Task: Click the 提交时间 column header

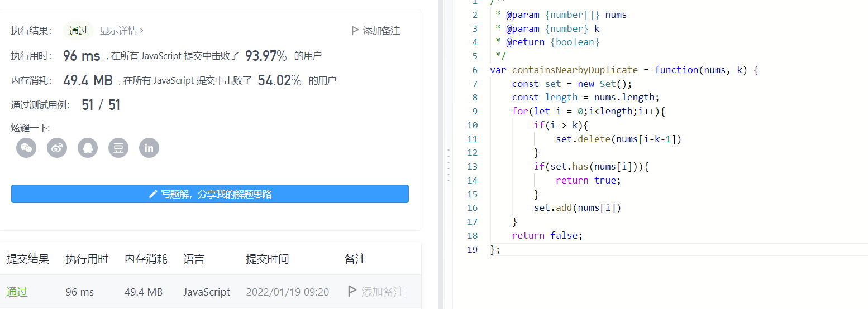Action: pyautogui.click(x=268, y=259)
